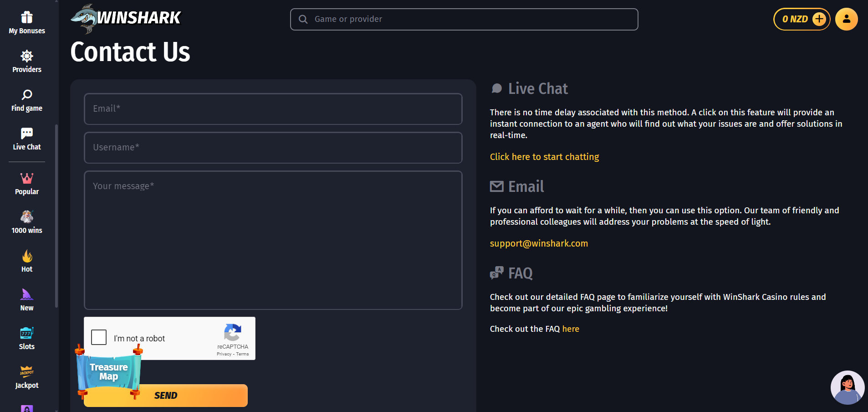Image resolution: width=868 pixels, height=412 pixels.
Task: Select the Find game magnifier
Action: point(27,95)
